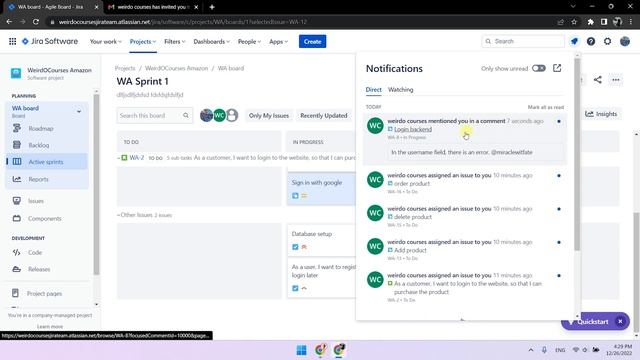Open Active sprints in the sidebar
The height and width of the screenshot is (360, 640).
[46, 162]
